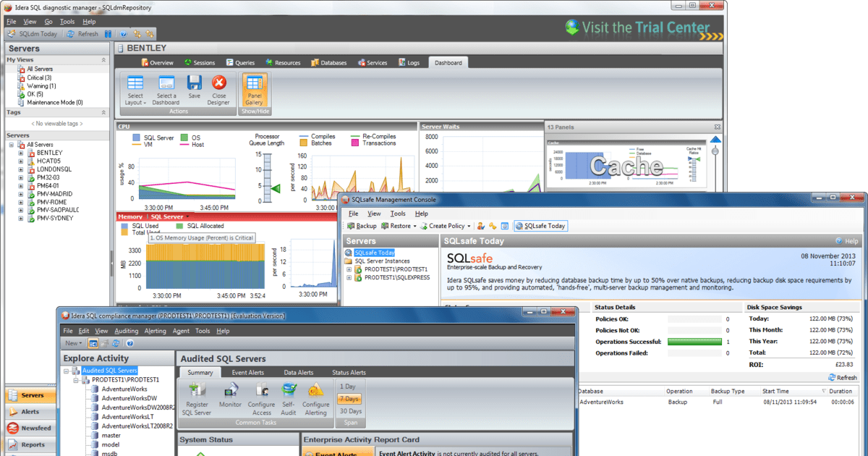Image resolution: width=868 pixels, height=456 pixels.
Task: Expand the LONDONSQL server node
Action: pos(22,169)
